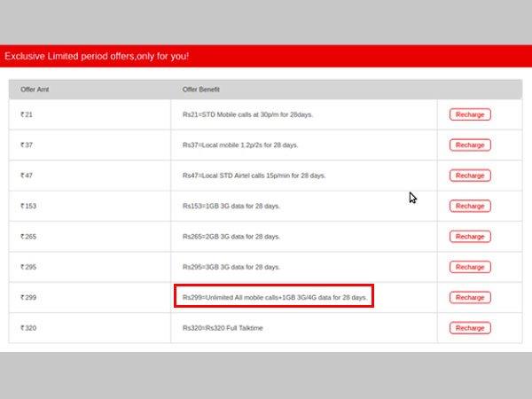The width and height of the screenshot is (532, 399).
Task: Click the ₹295 amount in the table
Action: tap(30, 267)
